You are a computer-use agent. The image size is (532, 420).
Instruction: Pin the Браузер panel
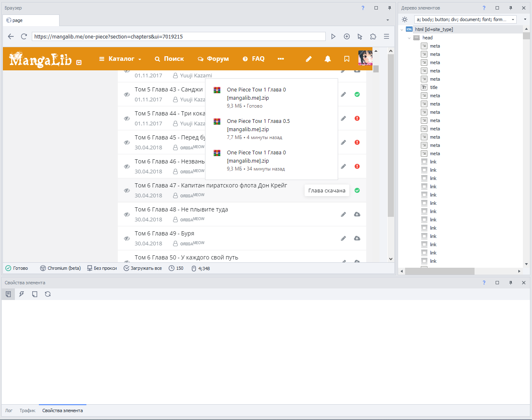pos(389,8)
